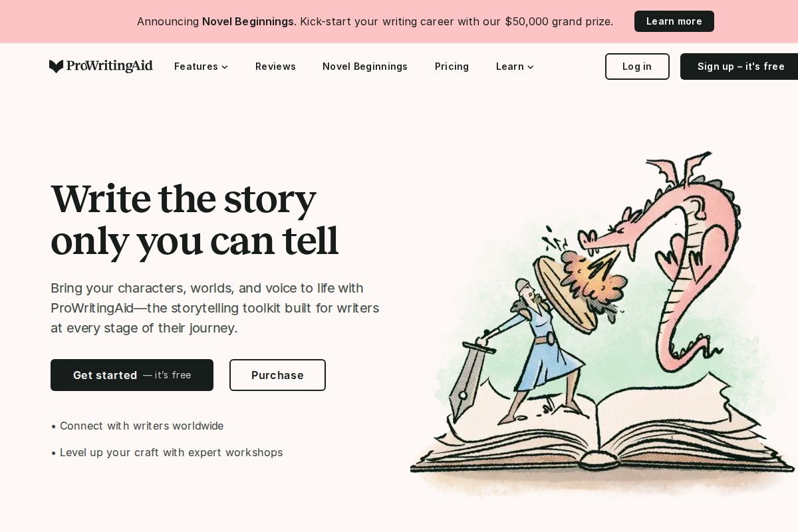Open the Pricing page
Image resolution: width=798 pixels, height=532 pixels.
pyautogui.click(x=452, y=66)
